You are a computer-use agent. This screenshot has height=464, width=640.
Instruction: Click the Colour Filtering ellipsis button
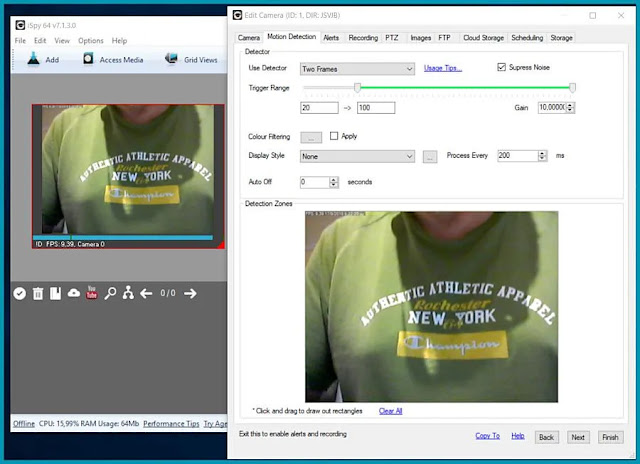click(x=311, y=138)
